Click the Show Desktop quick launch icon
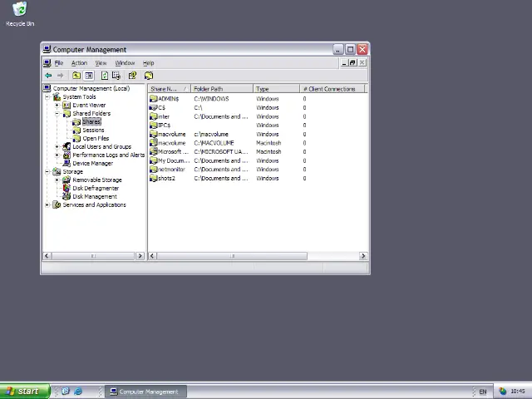The height and width of the screenshot is (399, 532). coord(66,392)
